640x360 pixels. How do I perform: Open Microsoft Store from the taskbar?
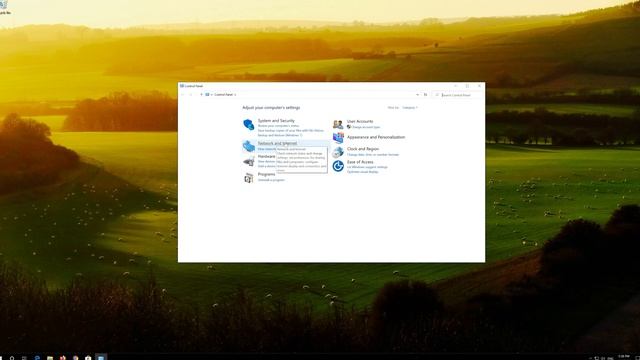pos(88,358)
